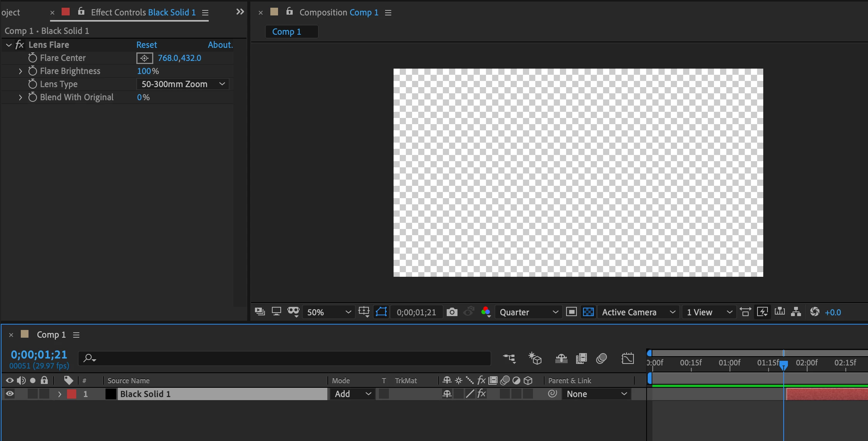868x441 pixels.
Task: Open the Quarter resolution dropdown
Action: click(528, 312)
